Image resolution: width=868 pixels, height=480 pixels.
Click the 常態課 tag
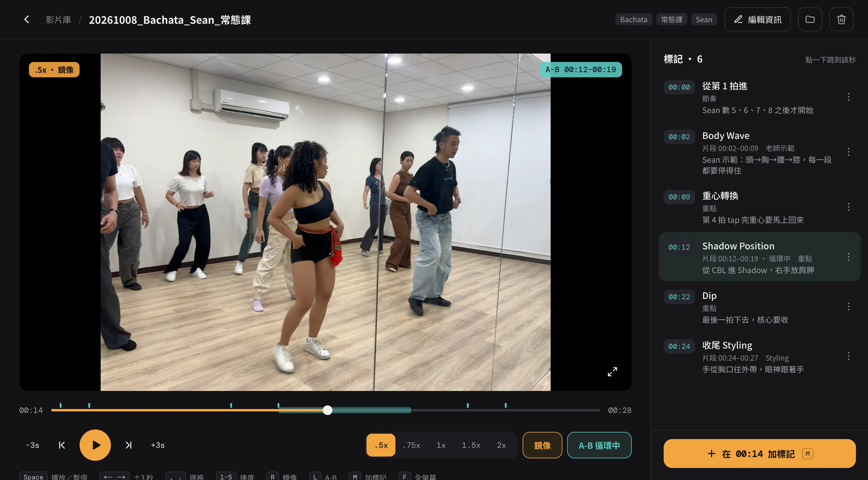[x=671, y=20]
